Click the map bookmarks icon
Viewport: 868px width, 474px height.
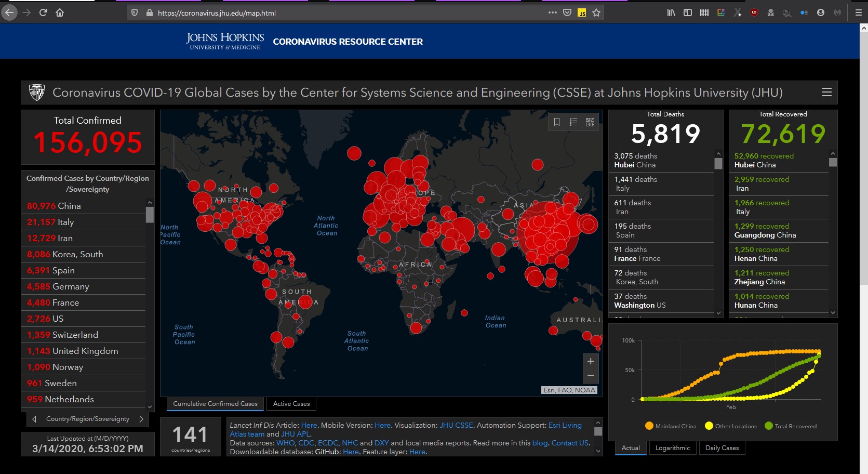(556, 122)
